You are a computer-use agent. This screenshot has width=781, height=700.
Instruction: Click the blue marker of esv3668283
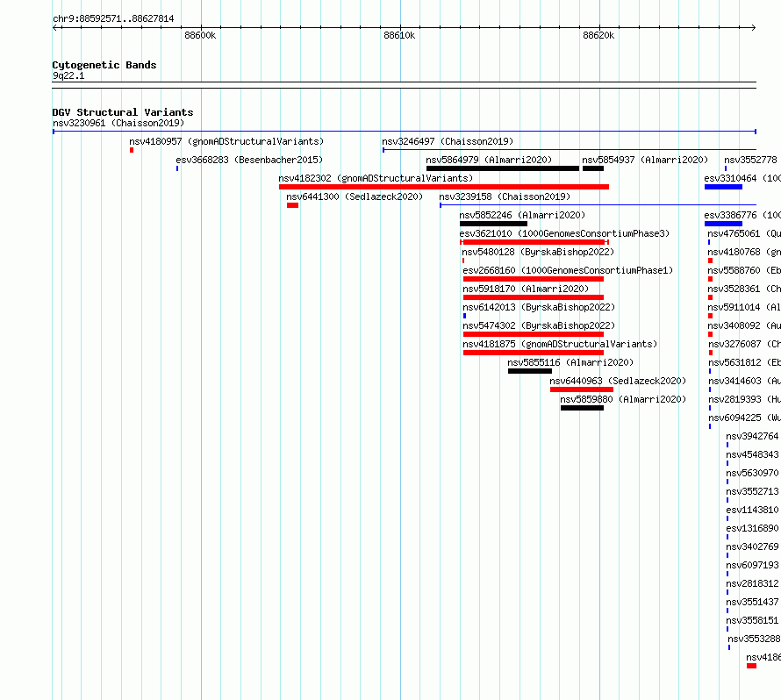coord(177,168)
